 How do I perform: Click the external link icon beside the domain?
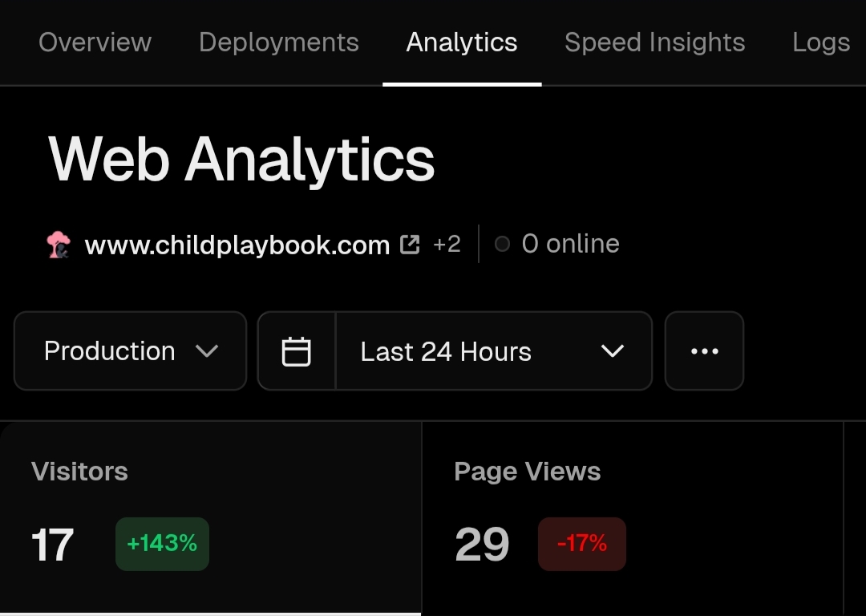click(410, 244)
